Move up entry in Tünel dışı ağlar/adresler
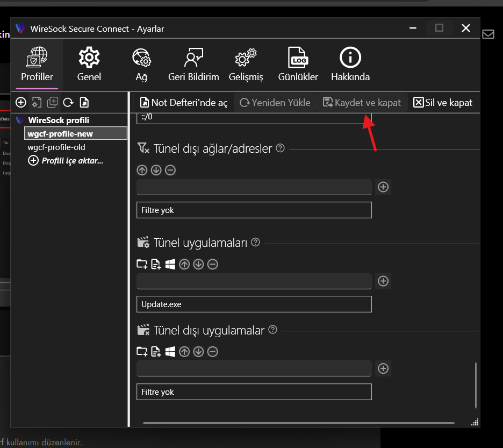Screen dimensions: 503x448 tap(142, 170)
